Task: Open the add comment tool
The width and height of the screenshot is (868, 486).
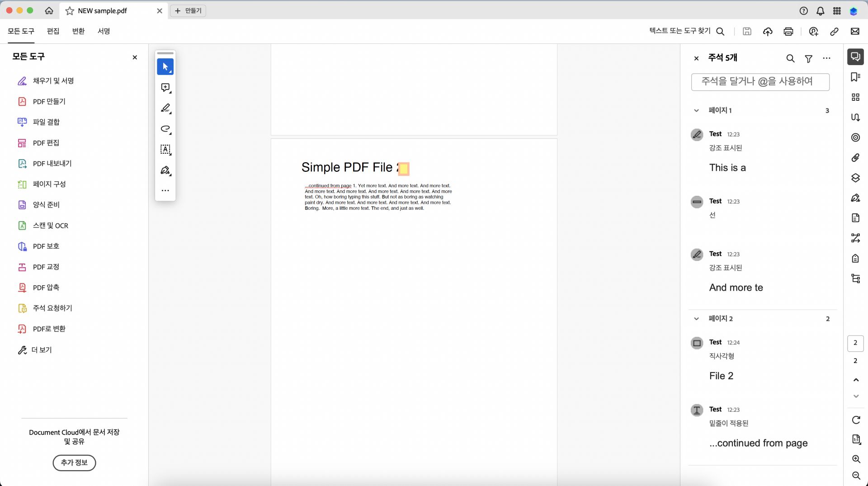Action: point(165,88)
